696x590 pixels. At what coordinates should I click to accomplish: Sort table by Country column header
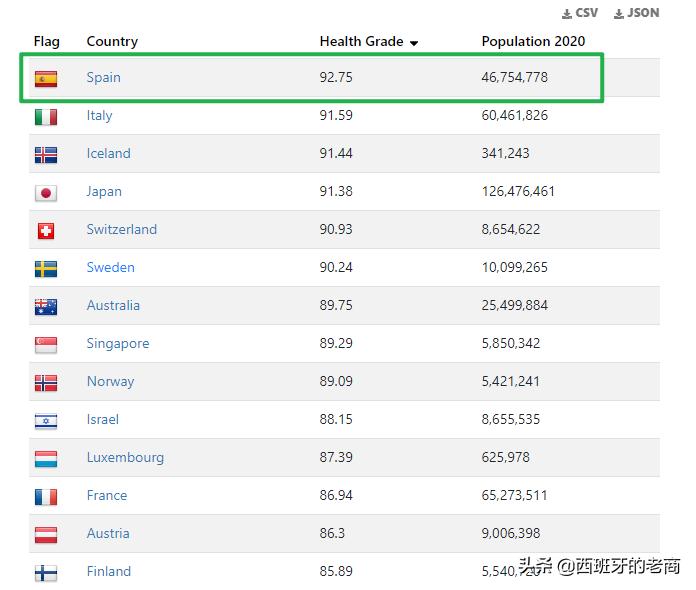(x=112, y=41)
